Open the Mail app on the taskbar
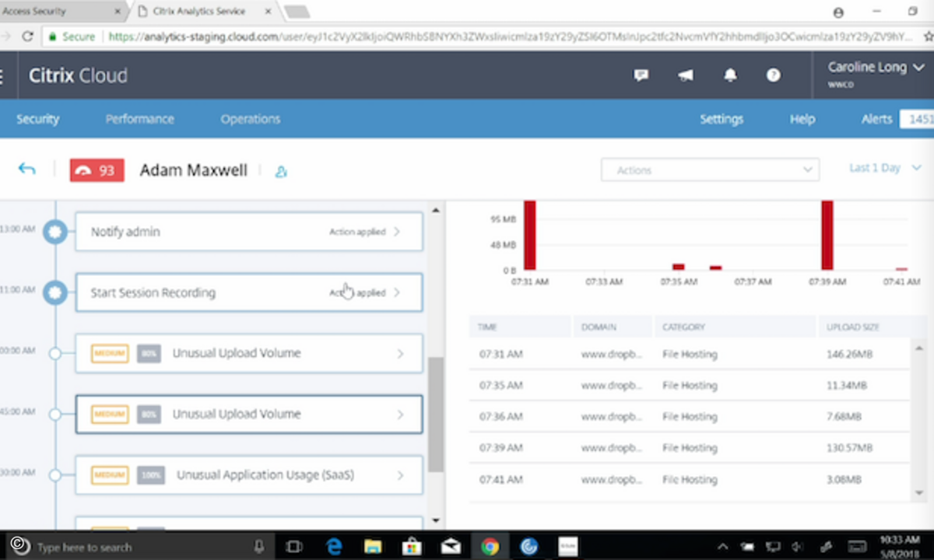Viewport: 934px width, 560px height. (451, 547)
